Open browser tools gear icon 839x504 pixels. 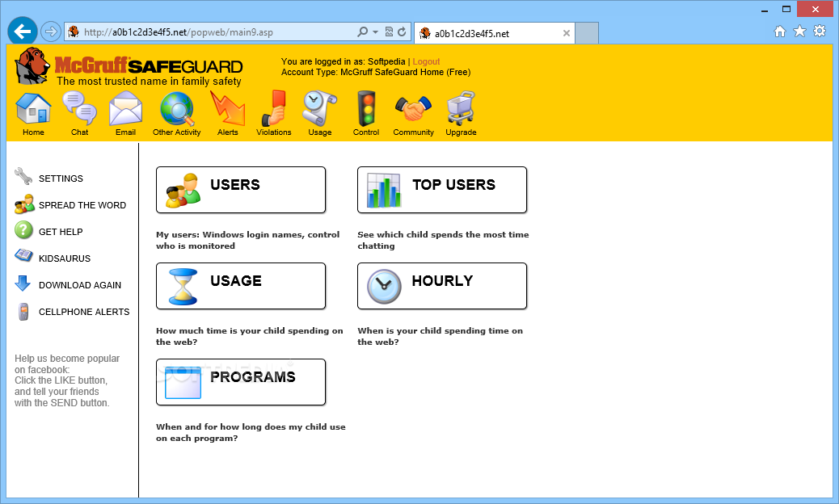pos(820,31)
